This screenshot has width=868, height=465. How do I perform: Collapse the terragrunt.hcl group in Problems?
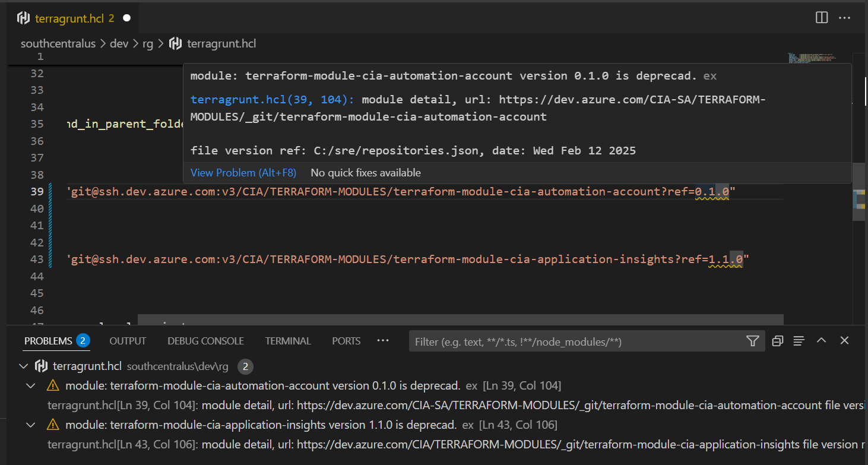click(24, 366)
